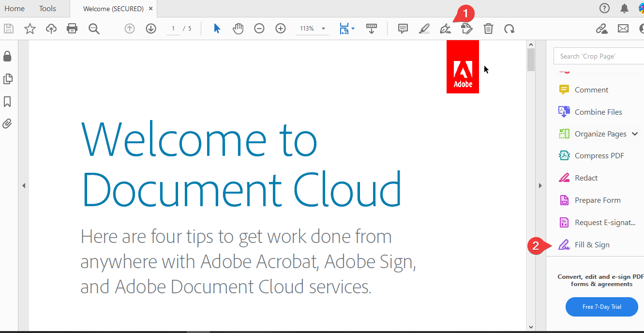Click the Sign document pen icon
The image size is (644, 333).
click(x=445, y=29)
